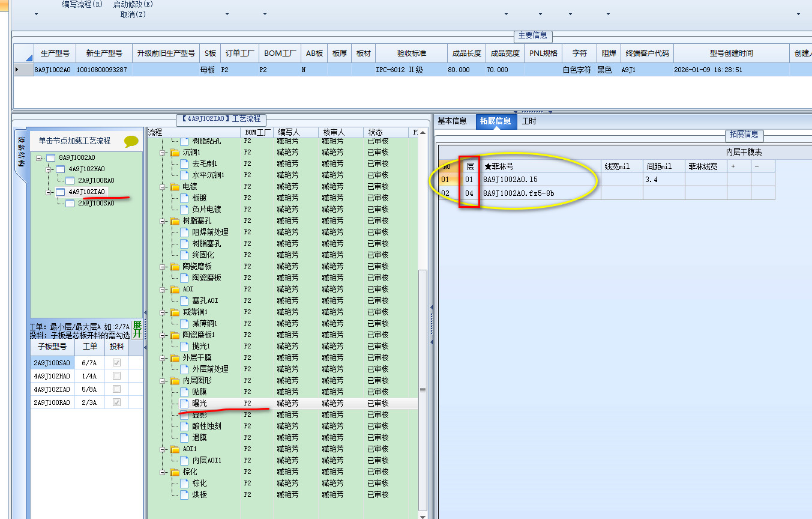
Task: Click the folder icon of 沉铜1
Action: 175,153
